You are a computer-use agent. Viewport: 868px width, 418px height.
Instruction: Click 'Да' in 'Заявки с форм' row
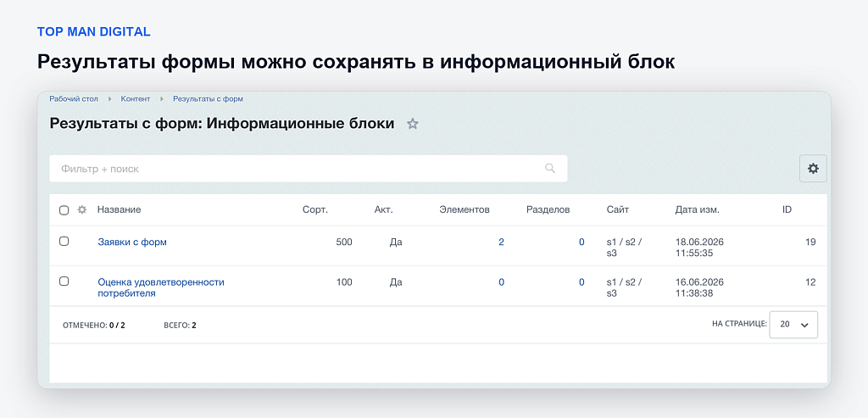[396, 242]
